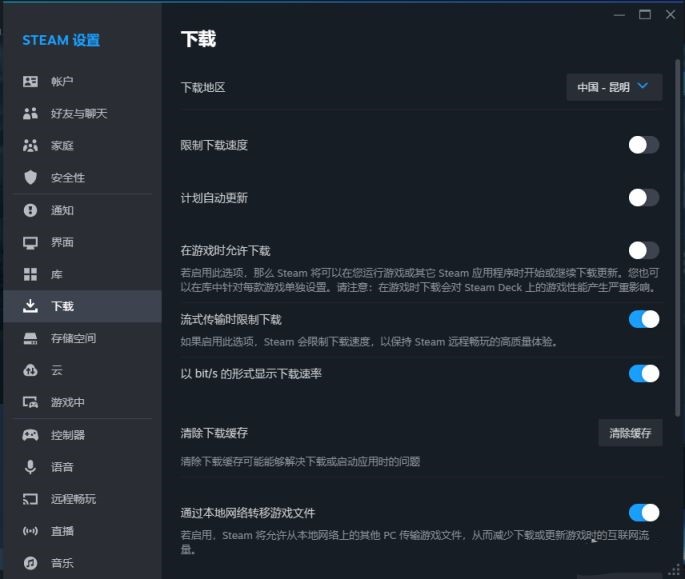Open the 语音 microphone icon

tap(30, 467)
